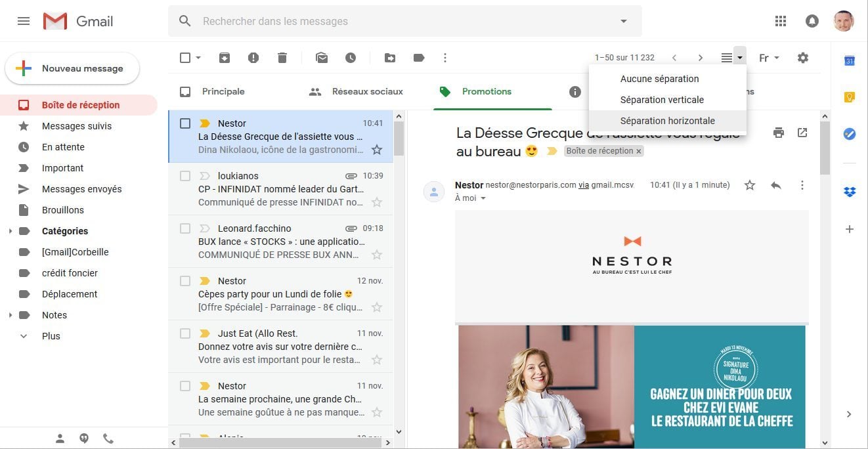Image resolution: width=868 pixels, height=449 pixels.
Task: Open the three-dot menu of Nestor's email
Action: click(x=802, y=185)
